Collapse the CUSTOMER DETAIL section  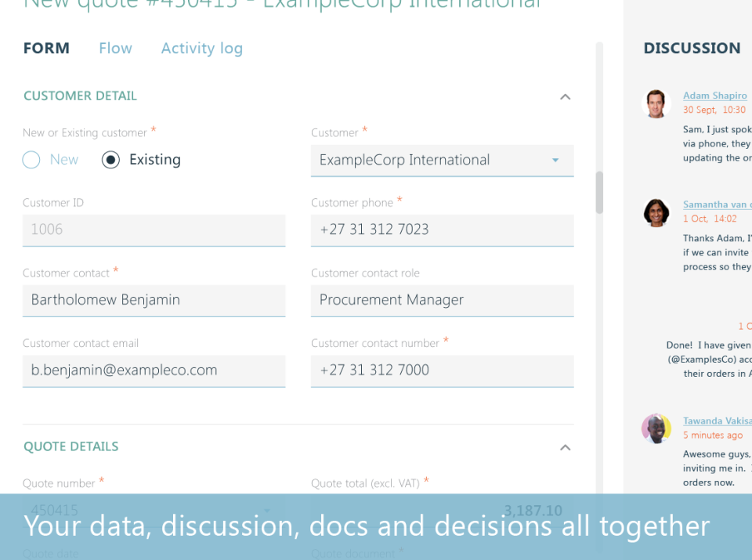point(565,96)
